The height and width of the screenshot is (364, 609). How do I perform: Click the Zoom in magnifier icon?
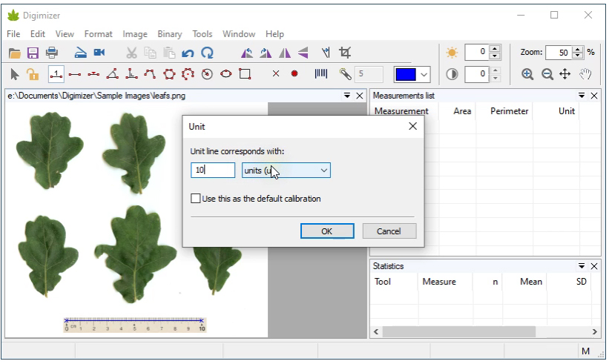coord(527,74)
